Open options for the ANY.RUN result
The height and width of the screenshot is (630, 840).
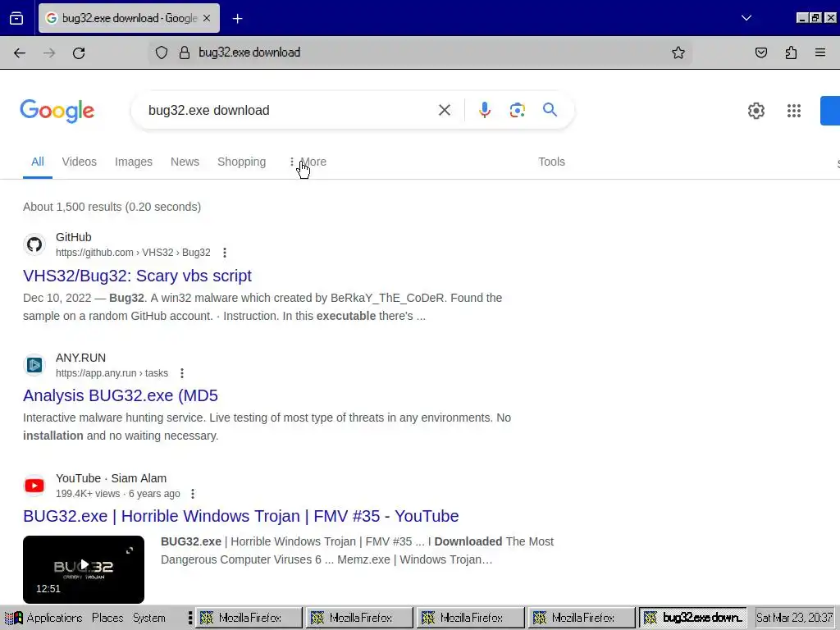pos(182,373)
